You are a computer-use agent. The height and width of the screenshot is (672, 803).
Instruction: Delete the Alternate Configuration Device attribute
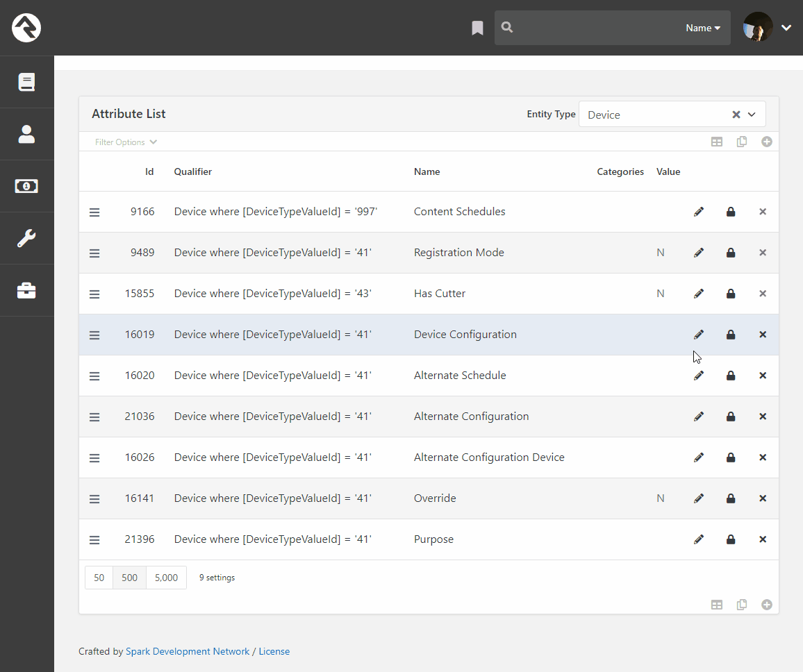[763, 457]
